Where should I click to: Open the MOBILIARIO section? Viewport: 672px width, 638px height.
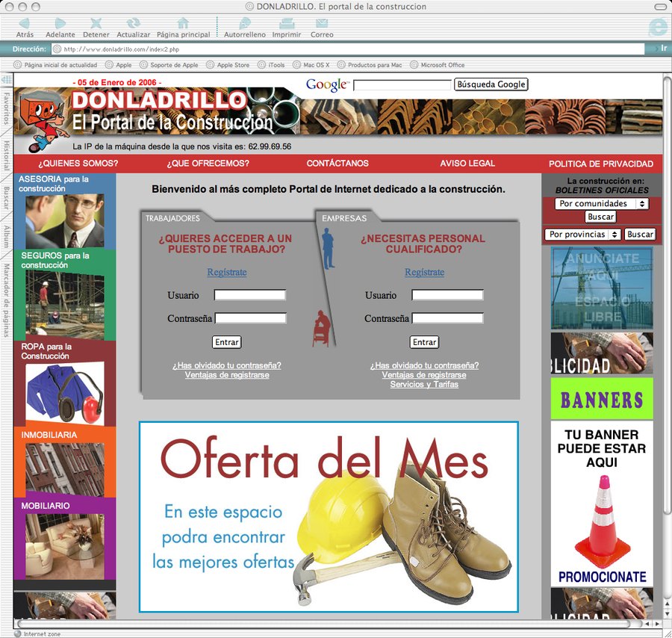[65, 538]
